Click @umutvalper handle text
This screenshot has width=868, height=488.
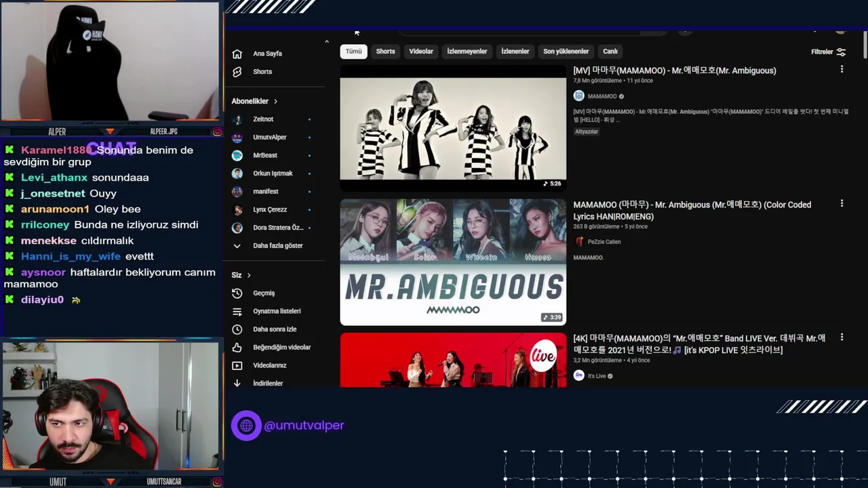(304, 426)
